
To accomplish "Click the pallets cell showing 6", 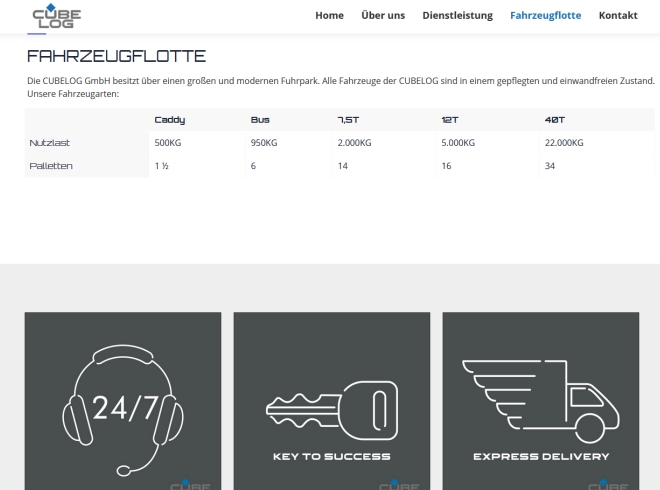I will coord(289,166).
